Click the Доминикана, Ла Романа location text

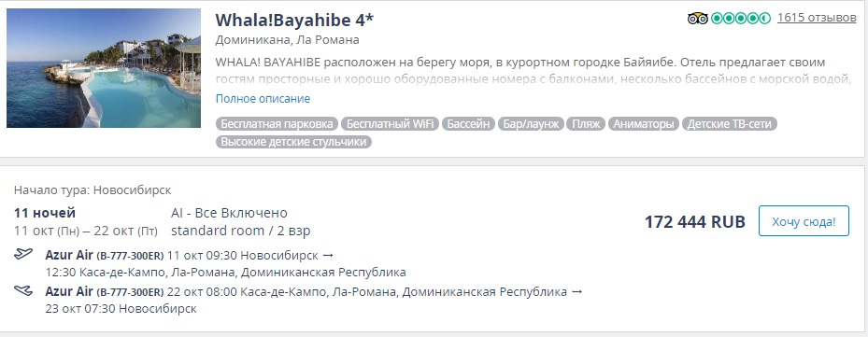(x=287, y=40)
